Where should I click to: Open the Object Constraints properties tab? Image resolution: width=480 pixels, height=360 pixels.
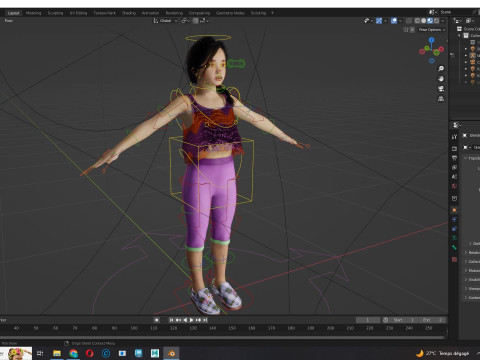click(454, 229)
